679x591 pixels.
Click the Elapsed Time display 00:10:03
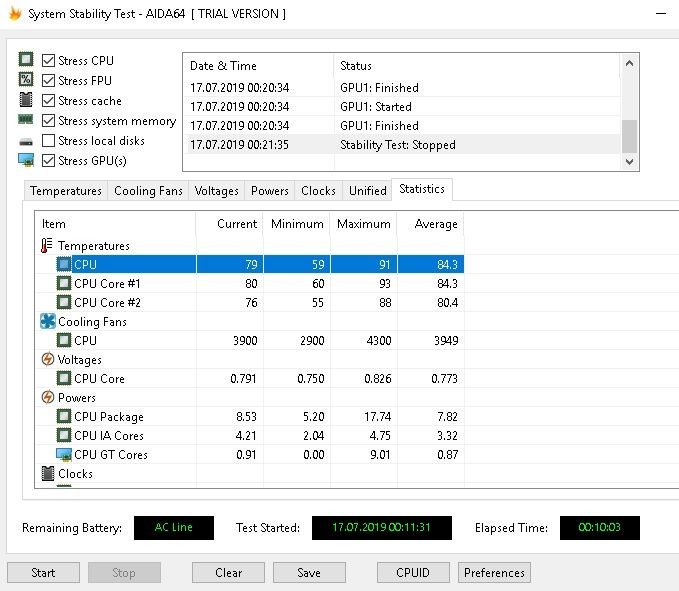599,528
